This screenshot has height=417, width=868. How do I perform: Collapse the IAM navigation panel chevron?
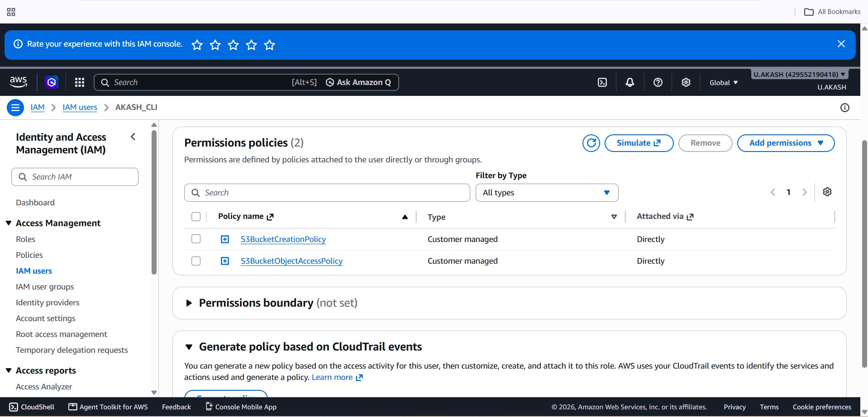(133, 137)
